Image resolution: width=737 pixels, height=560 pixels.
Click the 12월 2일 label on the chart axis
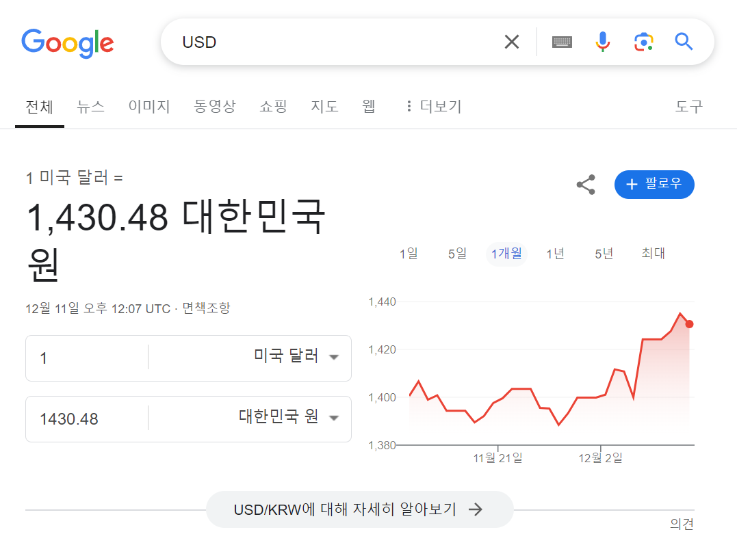point(600,458)
